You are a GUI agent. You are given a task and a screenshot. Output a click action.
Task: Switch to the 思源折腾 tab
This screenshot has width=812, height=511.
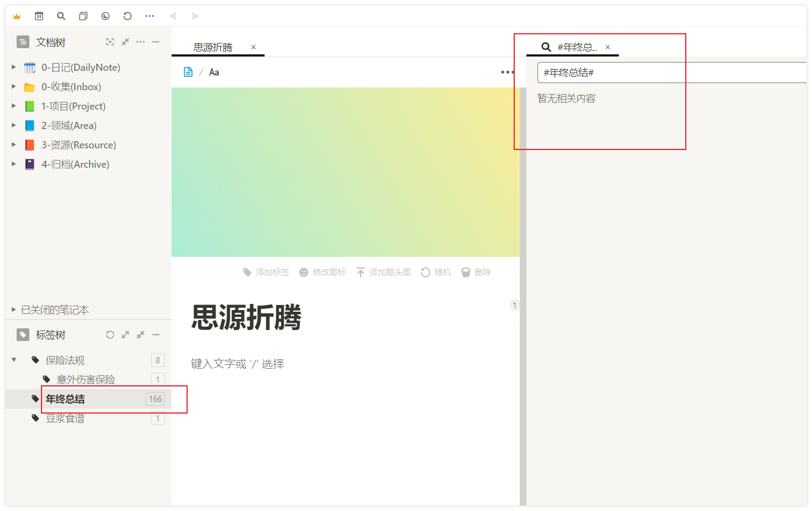pos(213,47)
